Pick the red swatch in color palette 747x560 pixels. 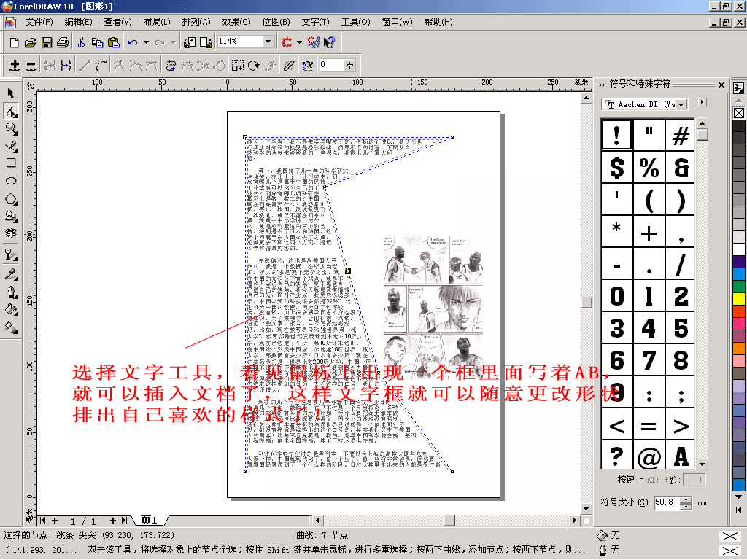point(739,311)
